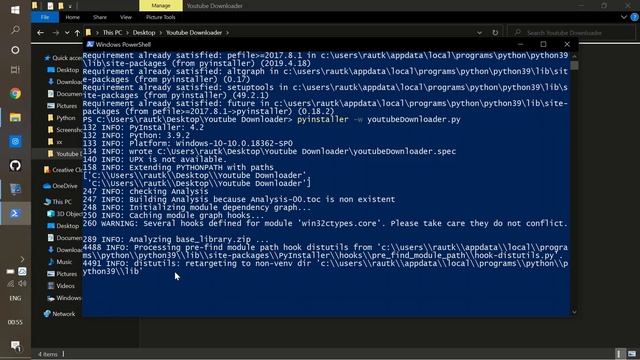Launch Google Chrome from taskbar
This screenshot has width=640, height=360.
click(x=15, y=93)
